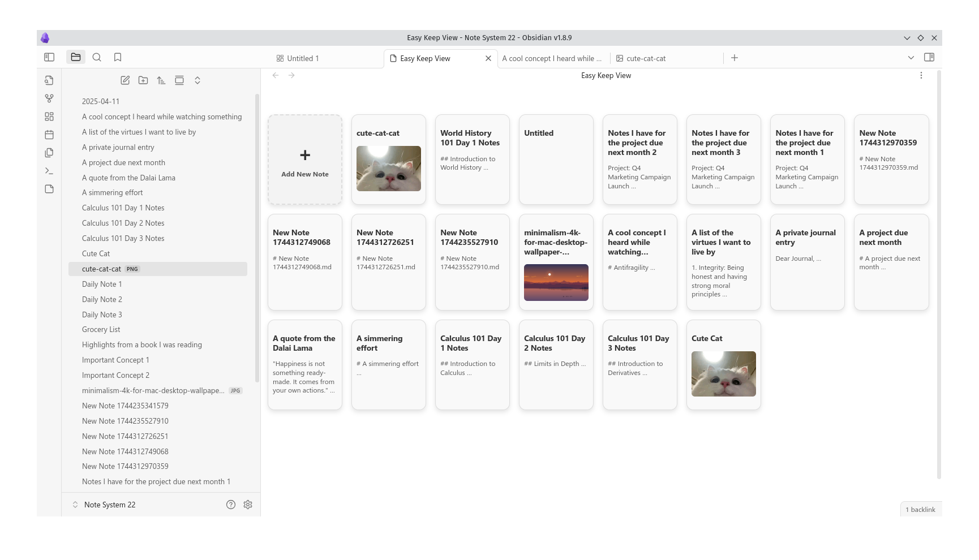Expand the tab list dropdown
979x560 pixels.
[x=911, y=58]
